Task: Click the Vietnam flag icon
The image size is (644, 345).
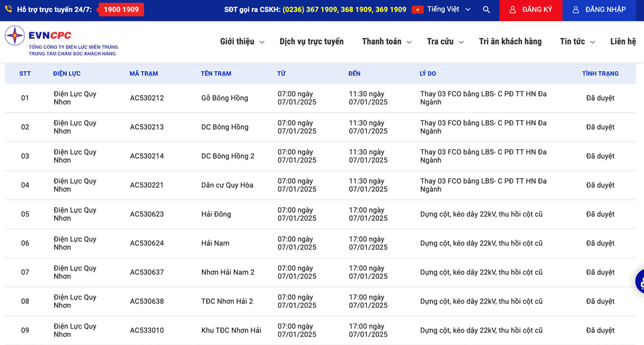Action: [x=418, y=10]
